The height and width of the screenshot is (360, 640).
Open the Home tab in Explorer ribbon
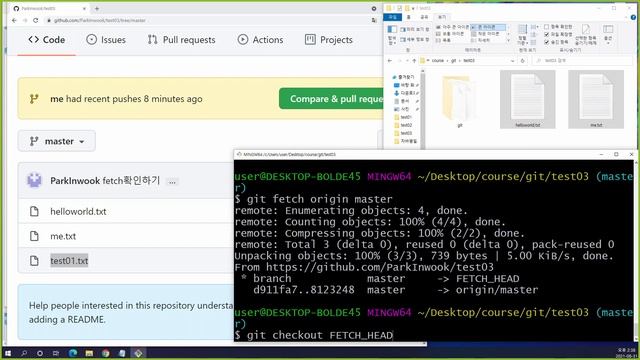pos(409,17)
